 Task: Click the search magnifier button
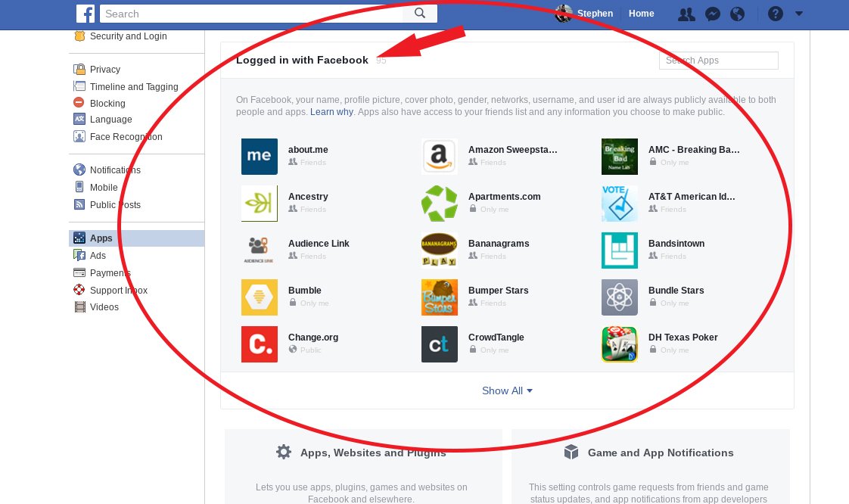420,14
